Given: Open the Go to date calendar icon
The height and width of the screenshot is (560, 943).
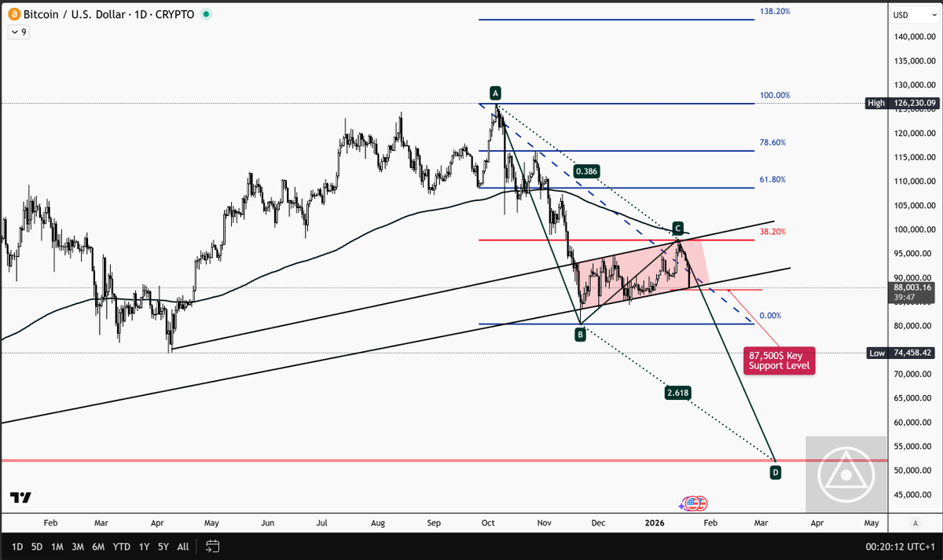Looking at the screenshot, I should point(213,545).
